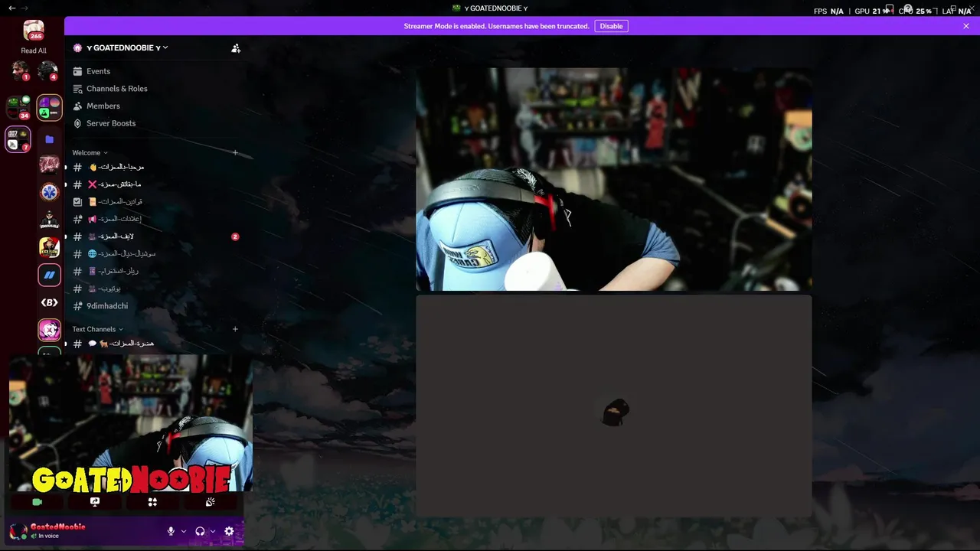Turn on camera in voice panel
The height and width of the screenshot is (551, 980).
(37, 502)
